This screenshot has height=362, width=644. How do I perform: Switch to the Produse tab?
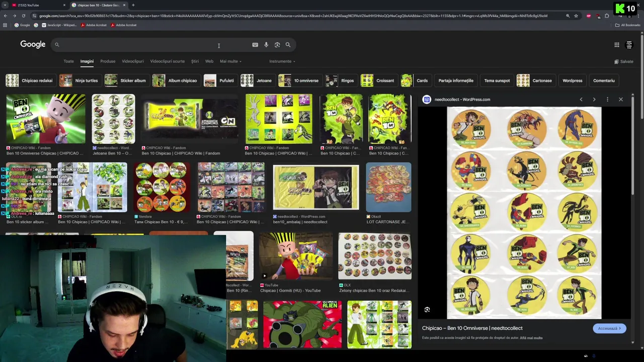point(108,61)
